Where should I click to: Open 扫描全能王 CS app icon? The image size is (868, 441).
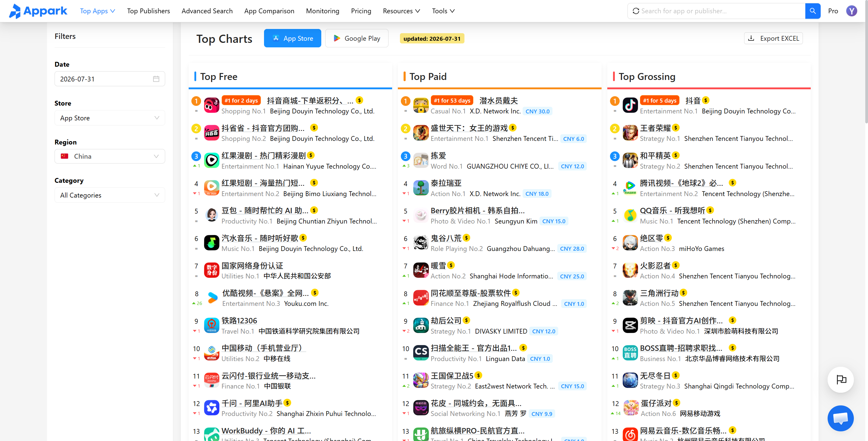[x=421, y=353]
